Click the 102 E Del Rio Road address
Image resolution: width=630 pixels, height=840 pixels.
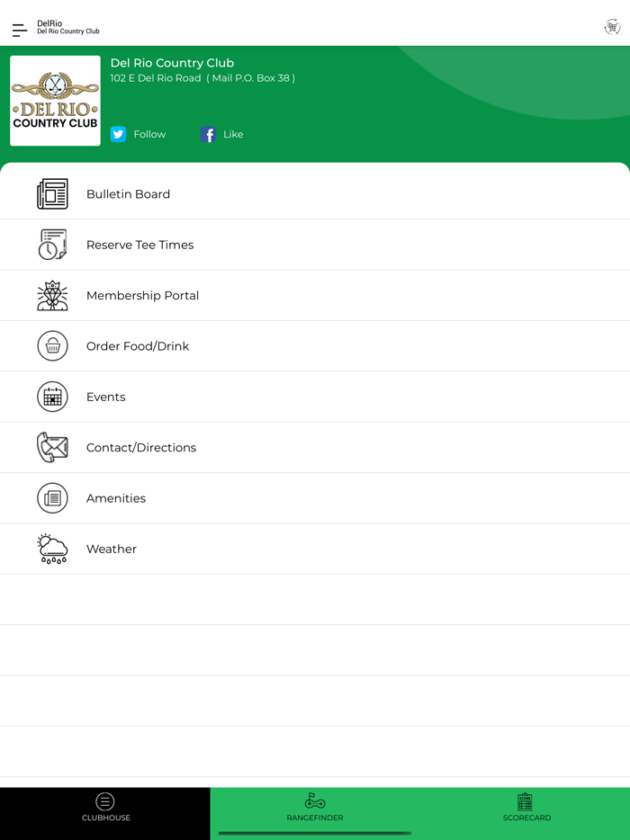coord(202,78)
